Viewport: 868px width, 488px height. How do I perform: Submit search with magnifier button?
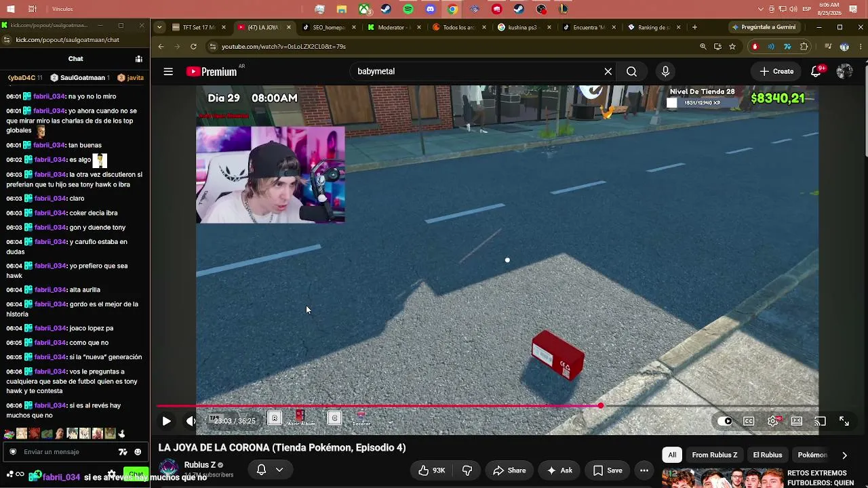pos(631,71)
